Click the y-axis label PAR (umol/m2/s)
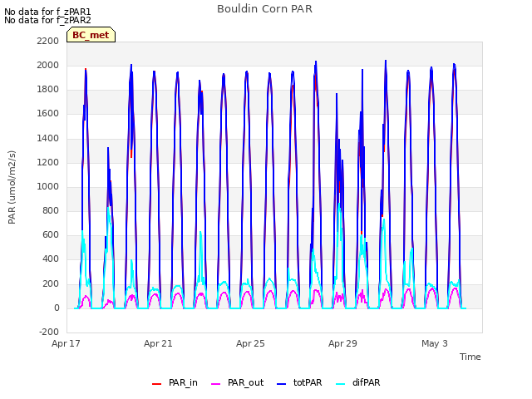 (12, 187)
